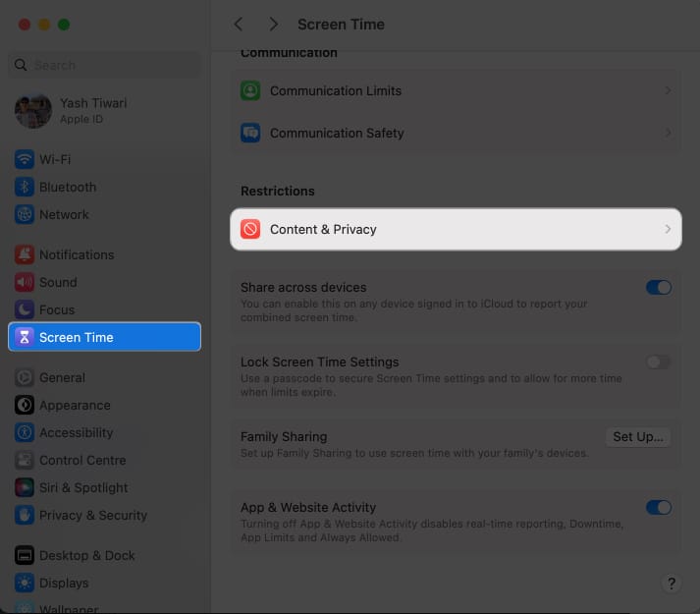Viewport: 700px width, 614px height.
Task: Click the Appearance icon
Action: (25, 405)
